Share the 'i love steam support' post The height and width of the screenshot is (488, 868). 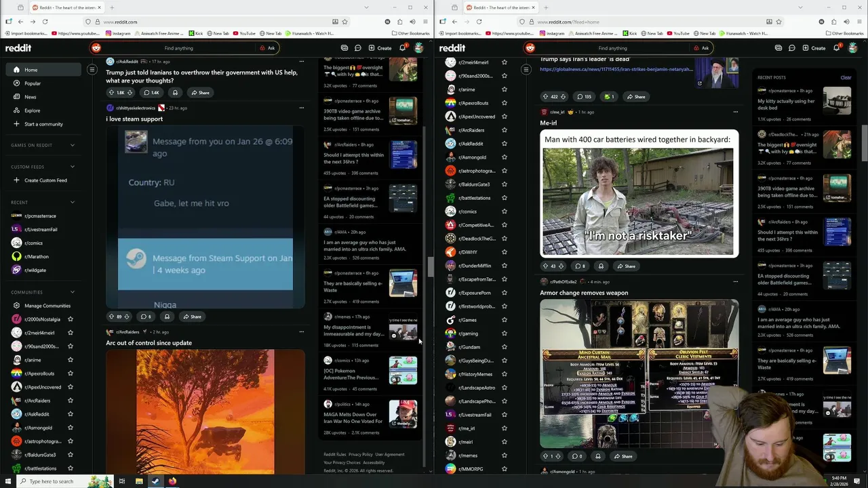[192, 317]
